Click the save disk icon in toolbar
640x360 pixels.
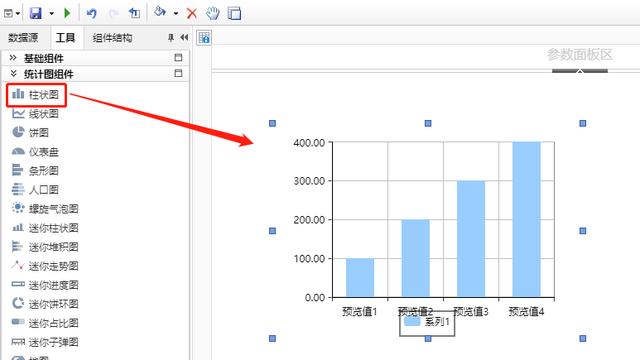pos(36,13)
